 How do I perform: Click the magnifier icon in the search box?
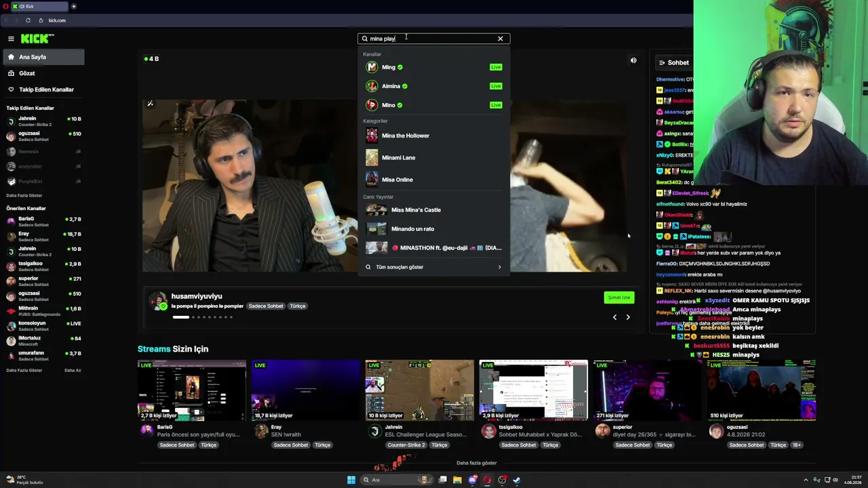click(365, 39)
